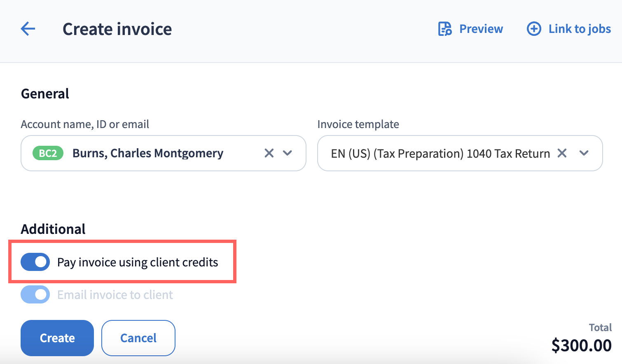This screenshot has width=622, height=364.
Task: Toggle Email invoice to client switch
Action: point(35,294)
